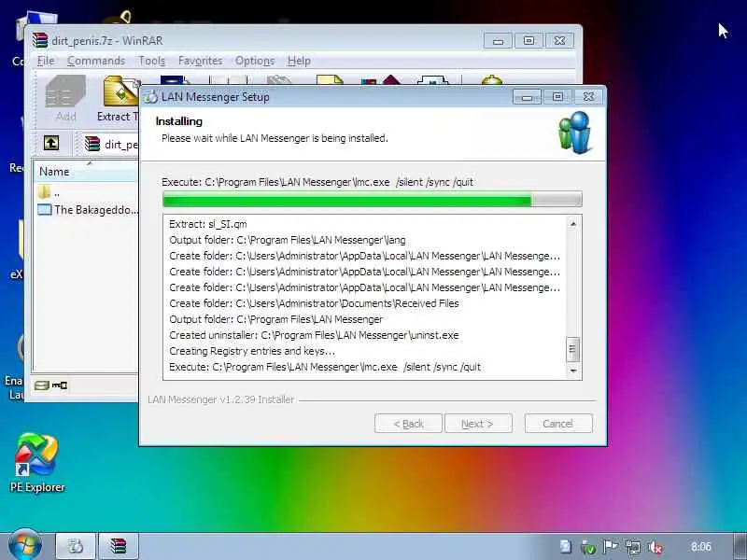Screen dimensions: 747x560
Task: Click the LAN Messenger Setup title bar icon
Action: [151, 97]
